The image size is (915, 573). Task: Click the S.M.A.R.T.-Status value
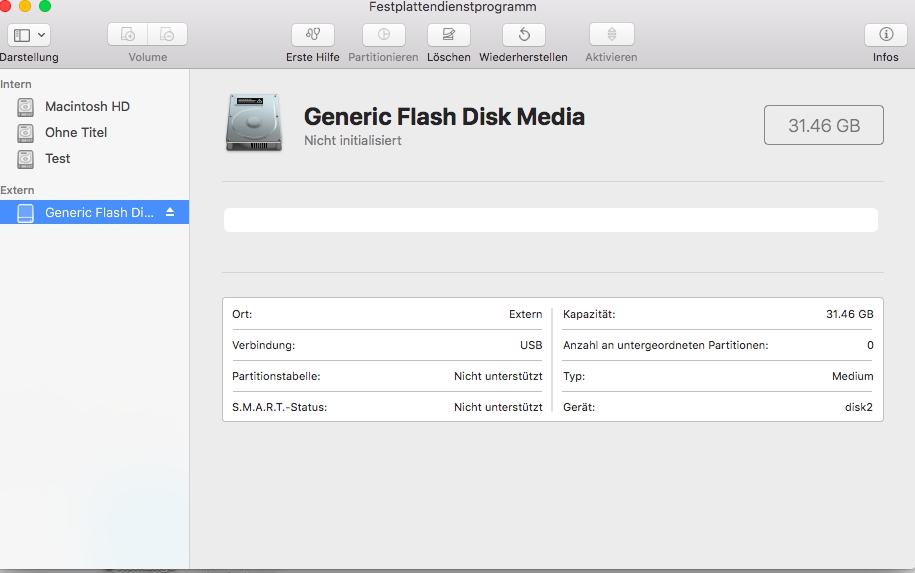pos(498,407)
